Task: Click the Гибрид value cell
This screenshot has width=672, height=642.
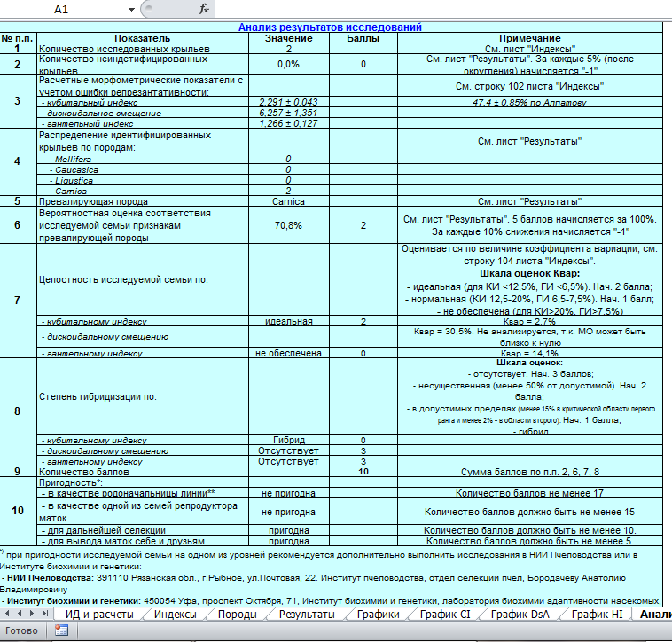Action: (289, 439)
